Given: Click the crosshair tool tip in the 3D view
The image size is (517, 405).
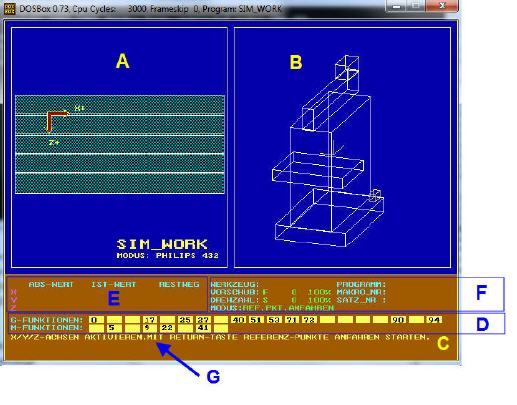Looking at the screenshot, I should click(332, 153).
